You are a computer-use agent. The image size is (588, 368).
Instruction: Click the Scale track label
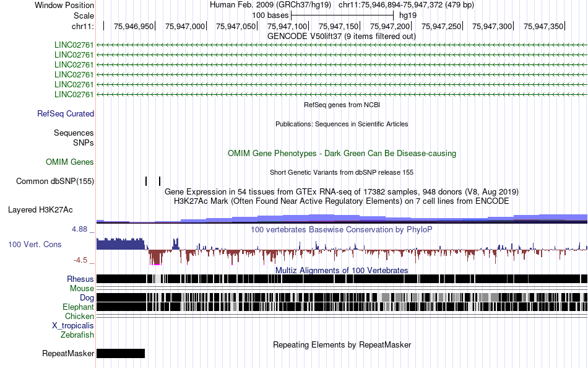coord(84,15)
